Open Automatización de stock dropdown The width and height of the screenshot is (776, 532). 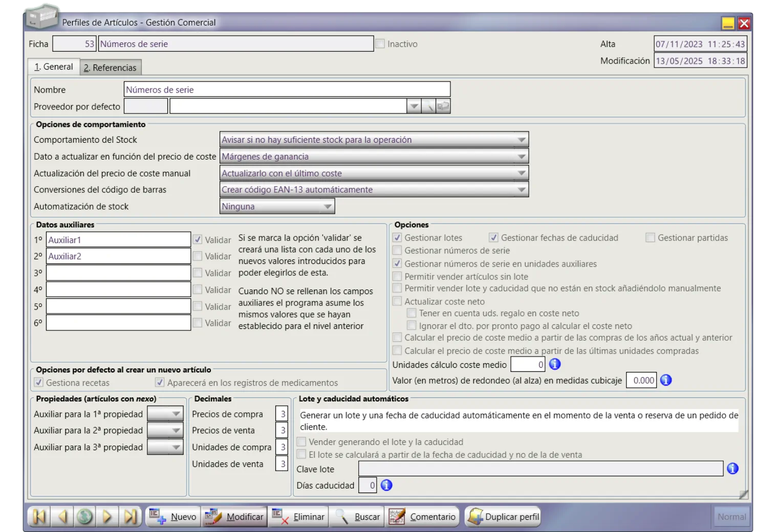[277, 206]
